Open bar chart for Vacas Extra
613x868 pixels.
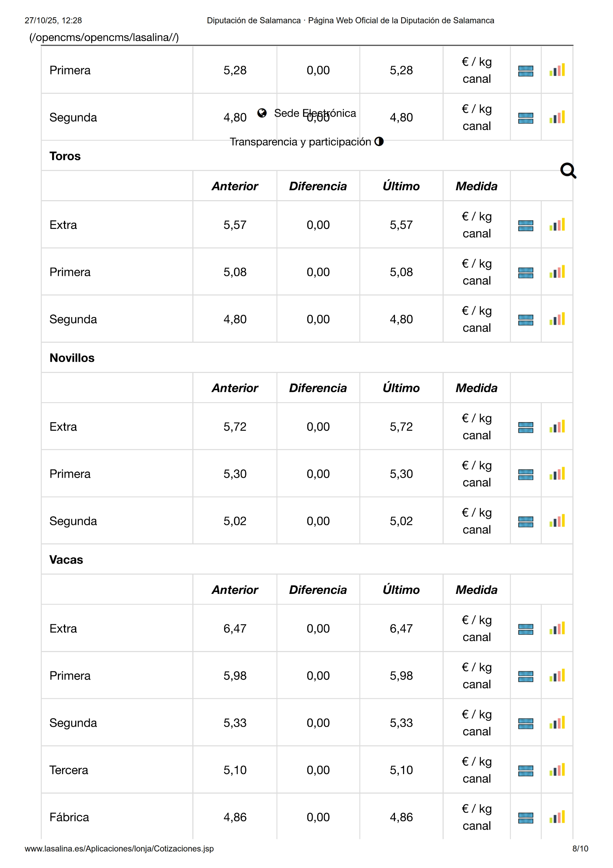(557, 628)
